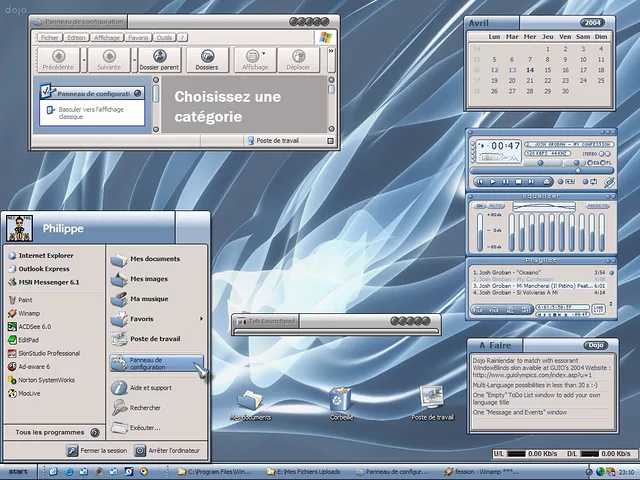The height and width of the screenshot is (480, 640).
Task: Launch ACDSee 6.0 from the Start menu
Action: pos(34,326)
